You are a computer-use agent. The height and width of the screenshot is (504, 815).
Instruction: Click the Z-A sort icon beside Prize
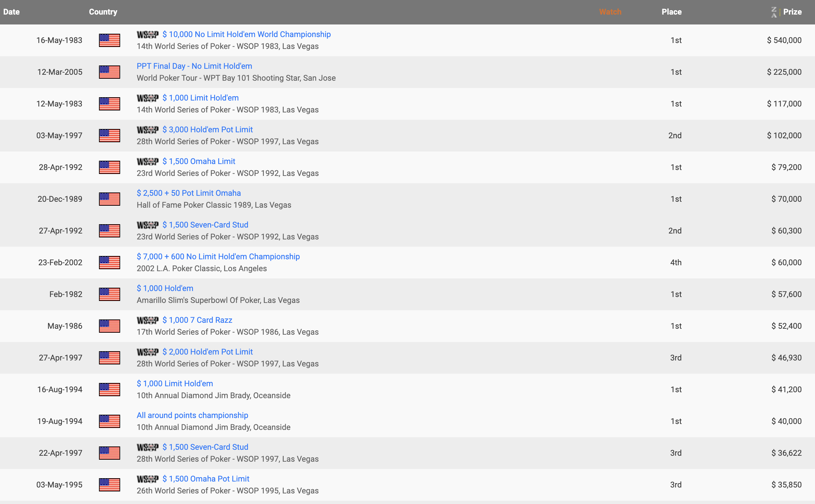[x=774, y=12]
